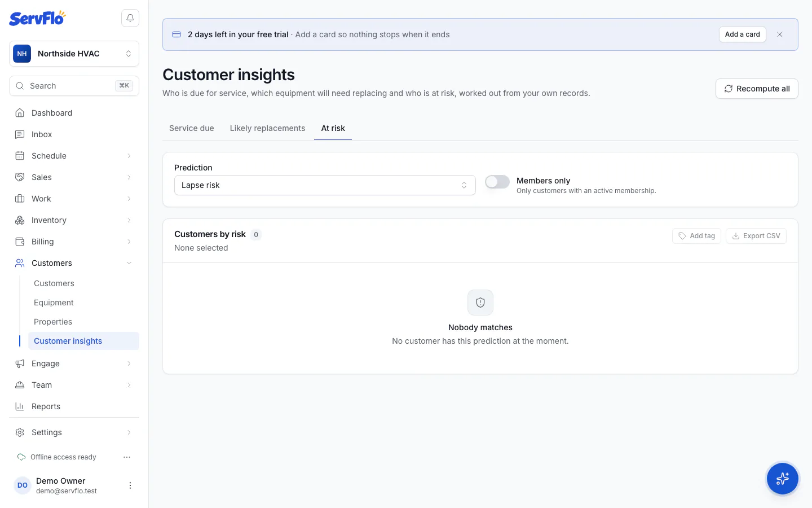Click the Inventory boxes icon
812x508 pixels.
pyautogui.click(x=20, y=220)
